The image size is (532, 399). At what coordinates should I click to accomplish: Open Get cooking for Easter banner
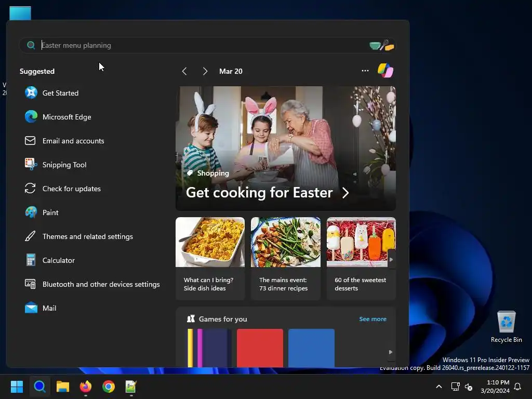pos(286,148)
